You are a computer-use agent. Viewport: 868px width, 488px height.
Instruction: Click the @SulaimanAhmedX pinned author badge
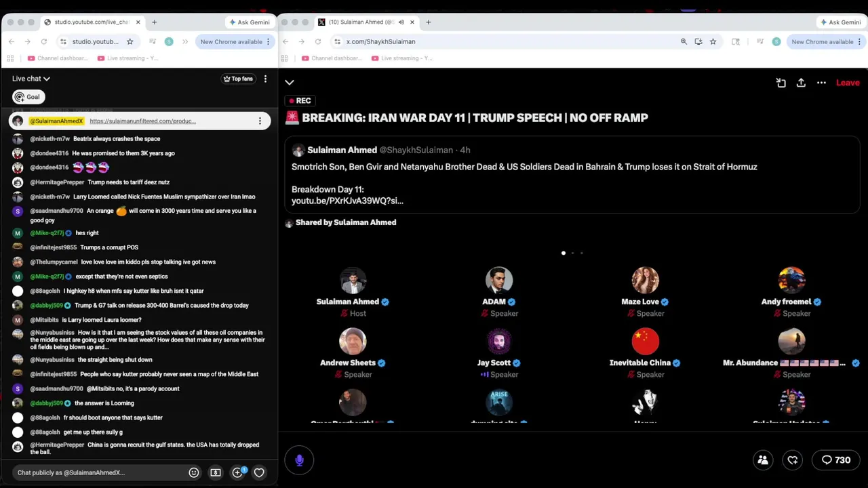pyautogui.click(x=56, y=121)
